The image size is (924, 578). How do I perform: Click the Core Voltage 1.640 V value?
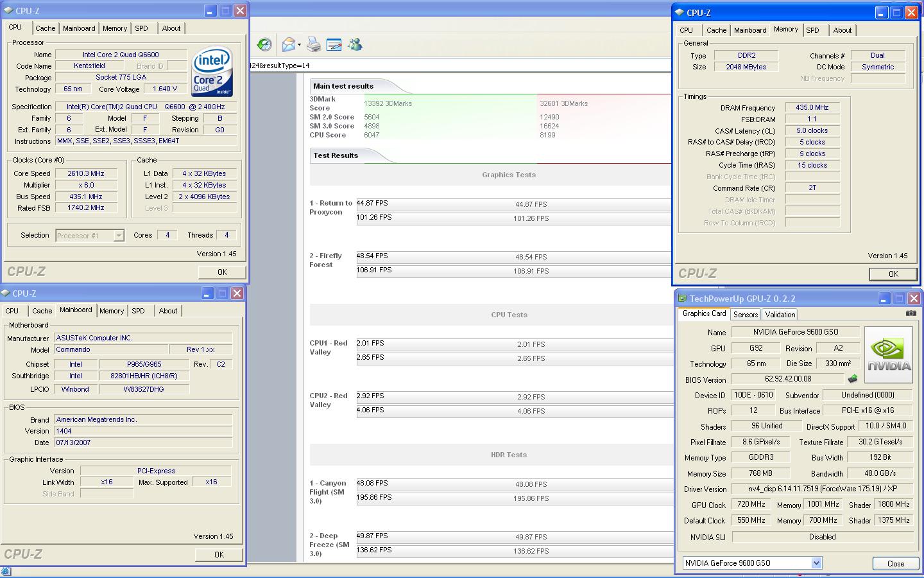tap(165, 89)
